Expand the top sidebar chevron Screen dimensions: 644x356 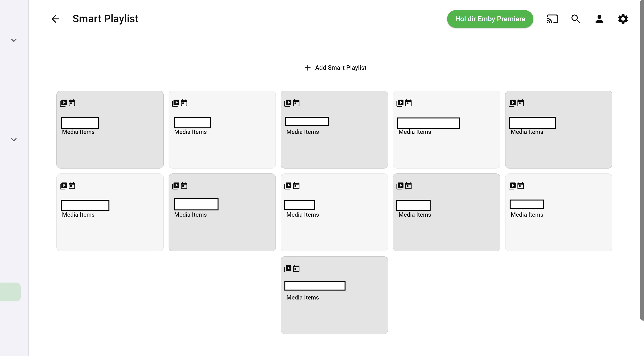click(x=14, y=40)
